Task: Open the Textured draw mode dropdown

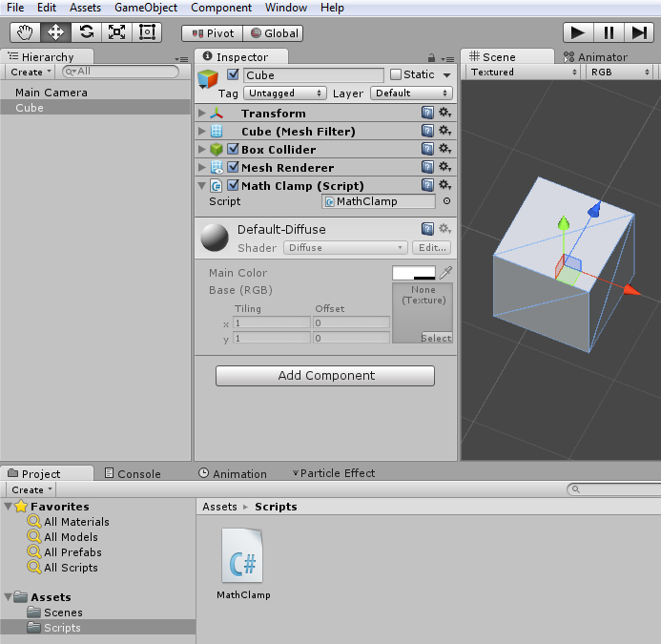Action: pos(524,73)
